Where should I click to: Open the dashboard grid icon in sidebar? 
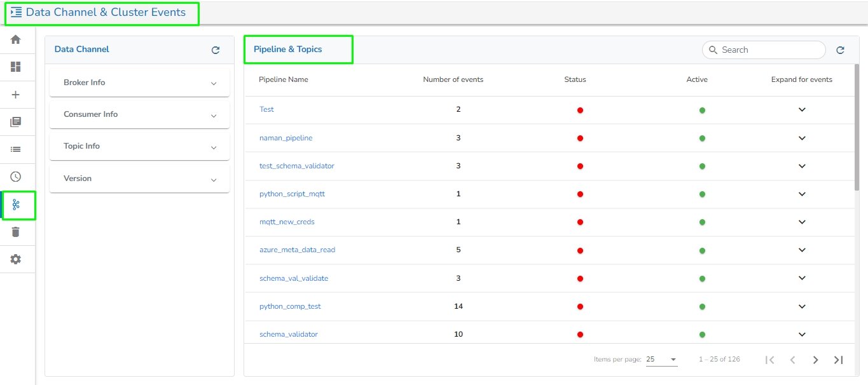point(16,67)
